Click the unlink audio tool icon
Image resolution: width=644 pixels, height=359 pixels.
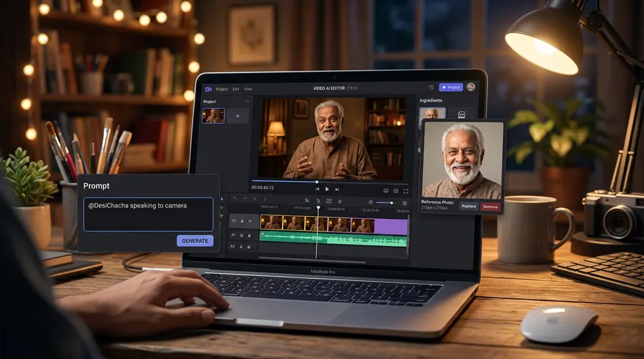318,201
